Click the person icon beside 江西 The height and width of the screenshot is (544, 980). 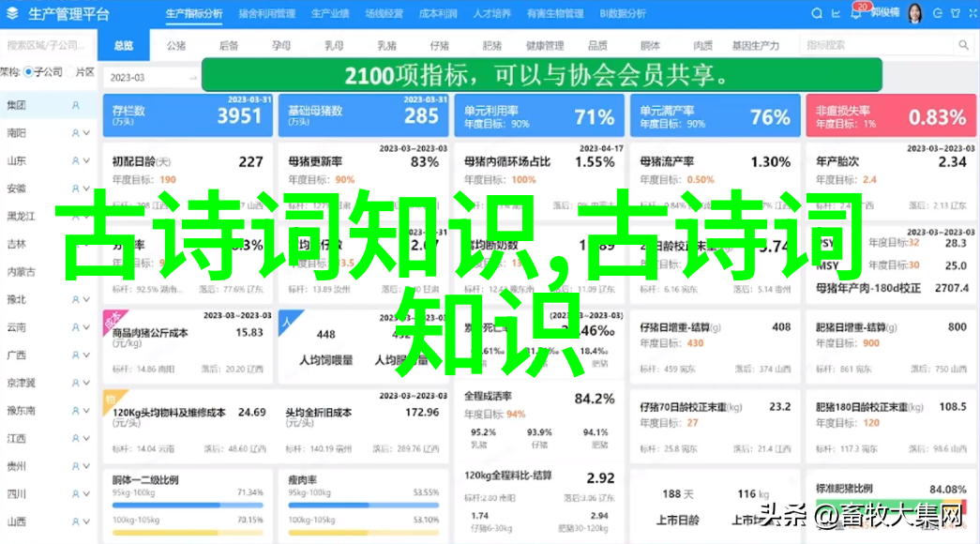click(x=76, y=438)
